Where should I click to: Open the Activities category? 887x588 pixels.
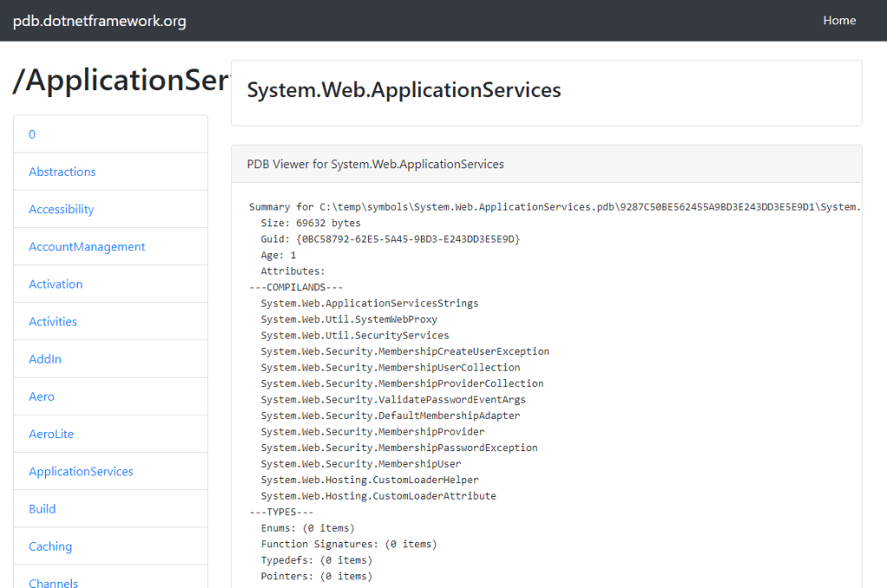[53, 321]
